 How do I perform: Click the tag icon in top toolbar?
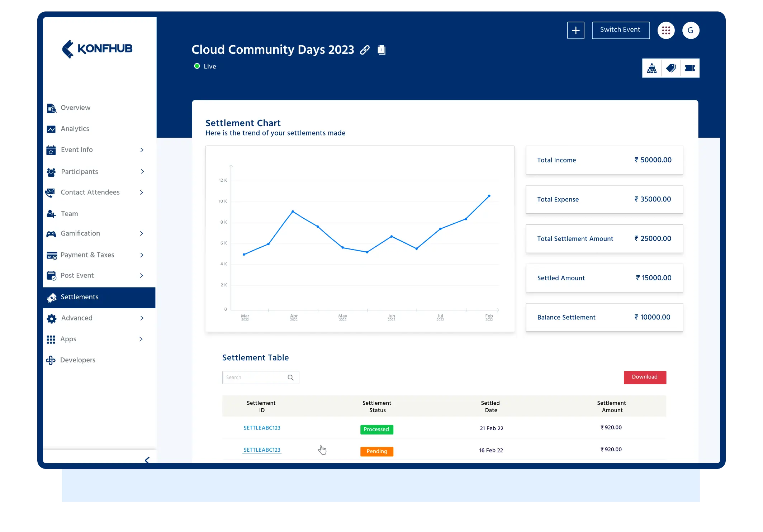[670, 68]
